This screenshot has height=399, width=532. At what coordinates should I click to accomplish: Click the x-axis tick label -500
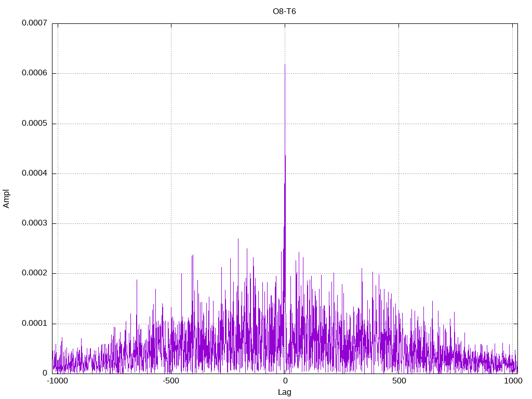(x=170, y=381)
